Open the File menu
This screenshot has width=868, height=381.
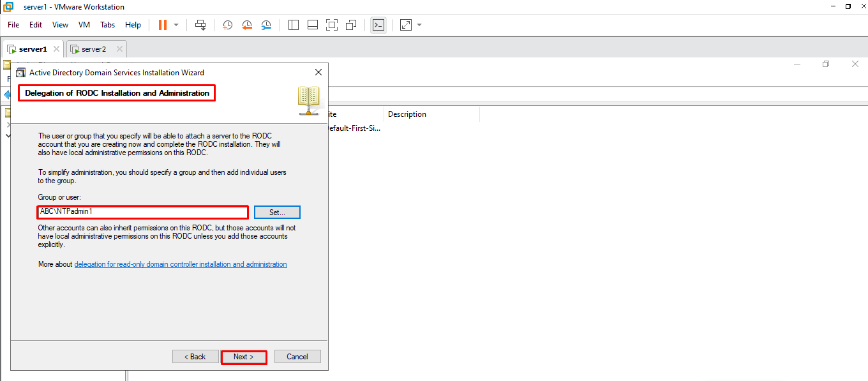tap(13, 25)
